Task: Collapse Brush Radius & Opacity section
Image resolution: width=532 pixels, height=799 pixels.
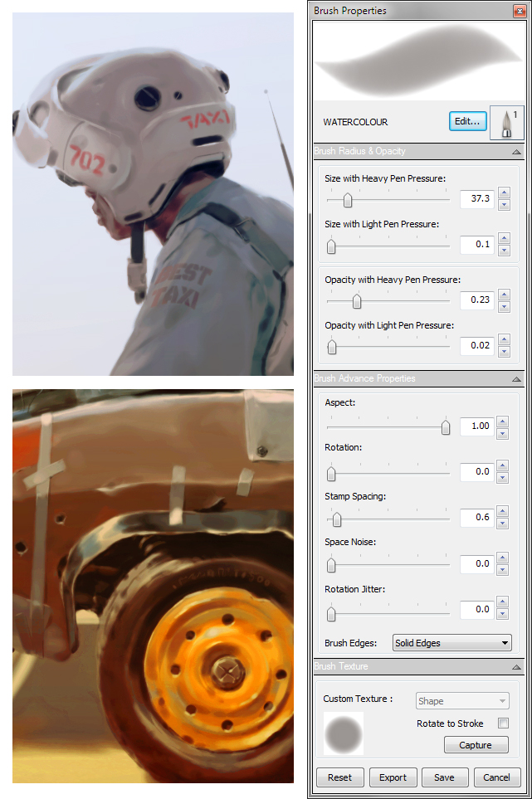Action: point(516,151)
